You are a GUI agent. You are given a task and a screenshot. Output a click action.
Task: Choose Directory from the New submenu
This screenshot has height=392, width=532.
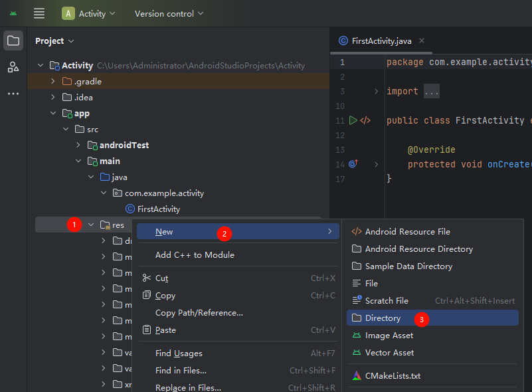[432, 318]
